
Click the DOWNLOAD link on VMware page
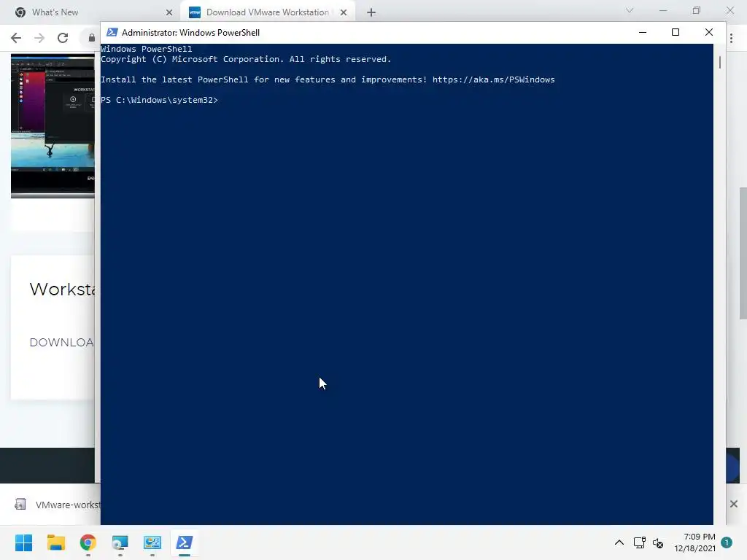click(x=61, y=343)
